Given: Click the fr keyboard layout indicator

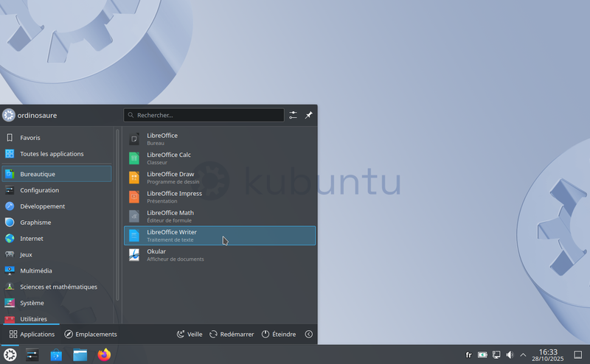Looking at the screenshot, I should (x=469, y=354).
